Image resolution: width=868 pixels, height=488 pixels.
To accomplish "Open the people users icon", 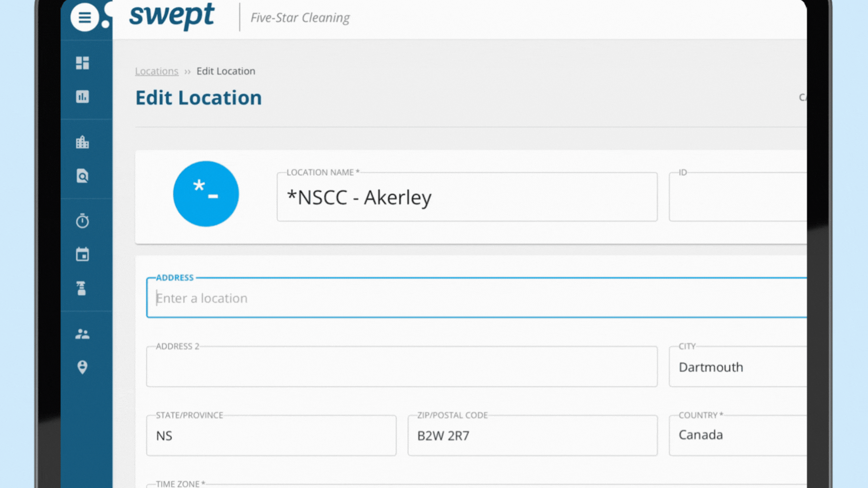I will [82, 334].
